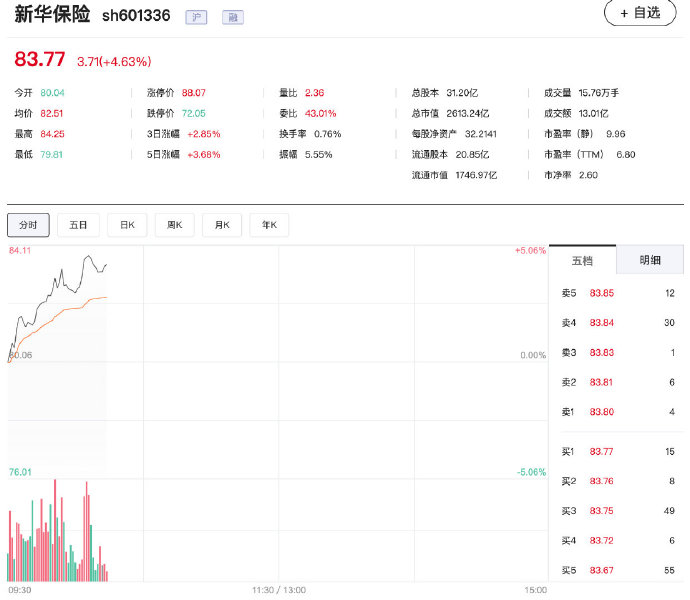Click the 今开 value 80.04

52,93
